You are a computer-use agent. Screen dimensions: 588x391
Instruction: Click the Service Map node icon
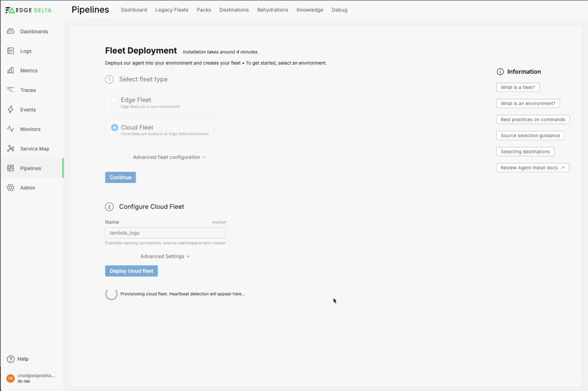click(x=11, y=149)
